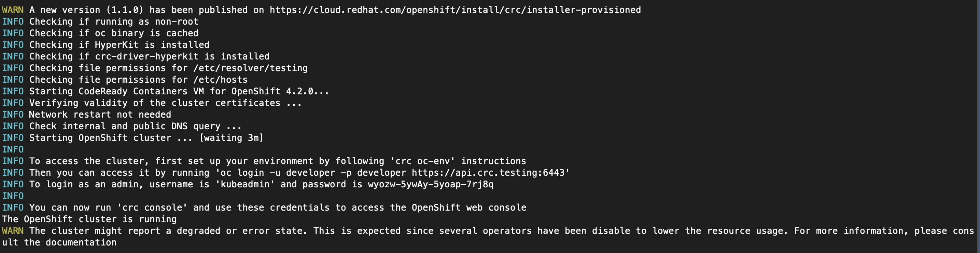Click the /etc/resolver/testing file path
980x253 pixels.
point(250,68)
